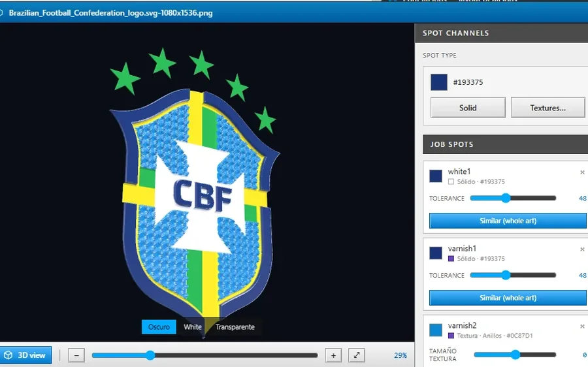Click the white1 tolerance value 48
The image size is (588, 367).
pos(582,199)
